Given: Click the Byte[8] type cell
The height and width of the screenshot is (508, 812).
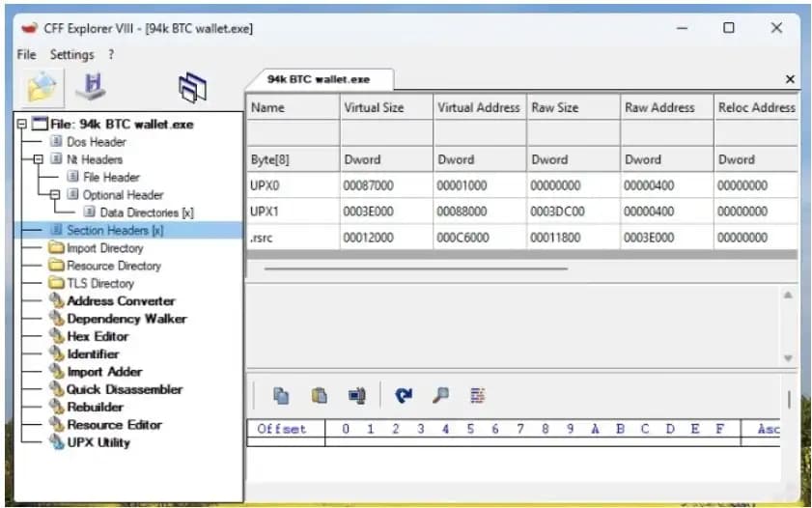Looking at the screenshot, I should [294, 159].
